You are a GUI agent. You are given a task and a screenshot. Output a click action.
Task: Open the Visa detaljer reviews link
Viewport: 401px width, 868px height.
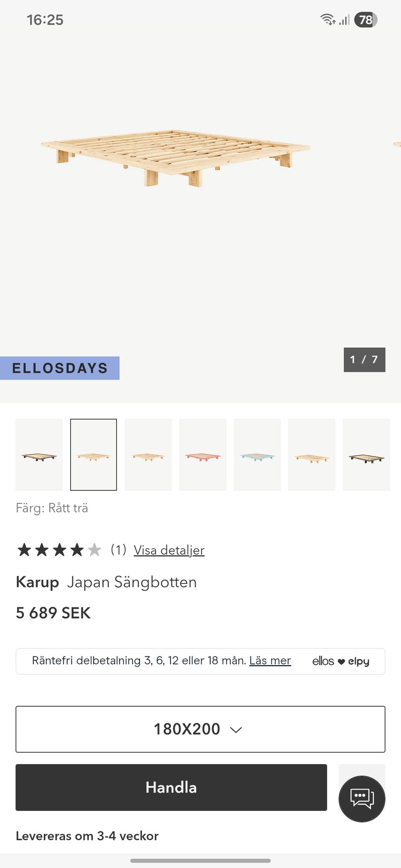[169, 550]
